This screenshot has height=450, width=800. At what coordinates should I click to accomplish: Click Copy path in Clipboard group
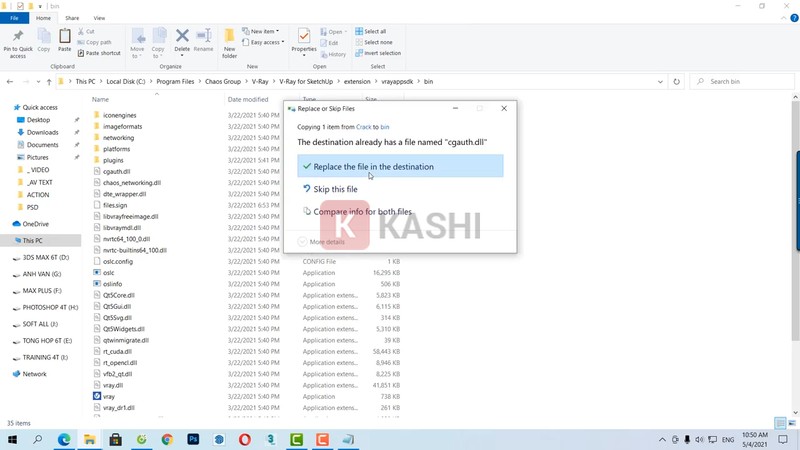(x=94, y=42)
